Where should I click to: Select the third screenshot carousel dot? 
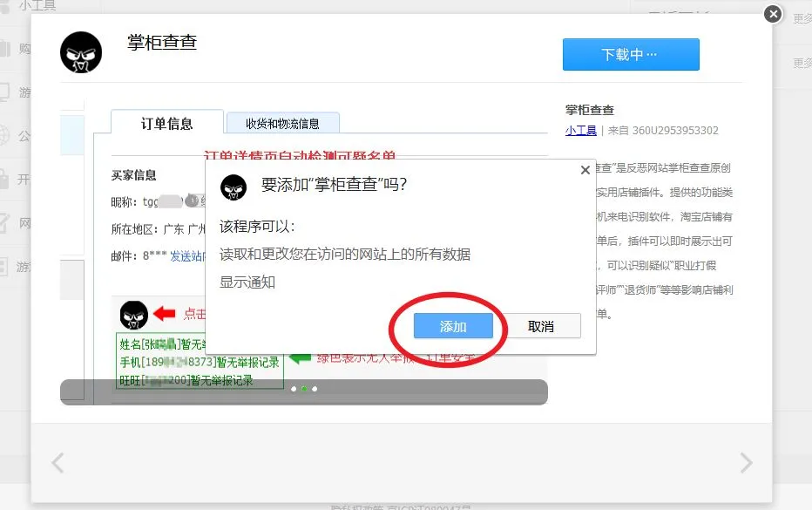[x=315, y=389]
